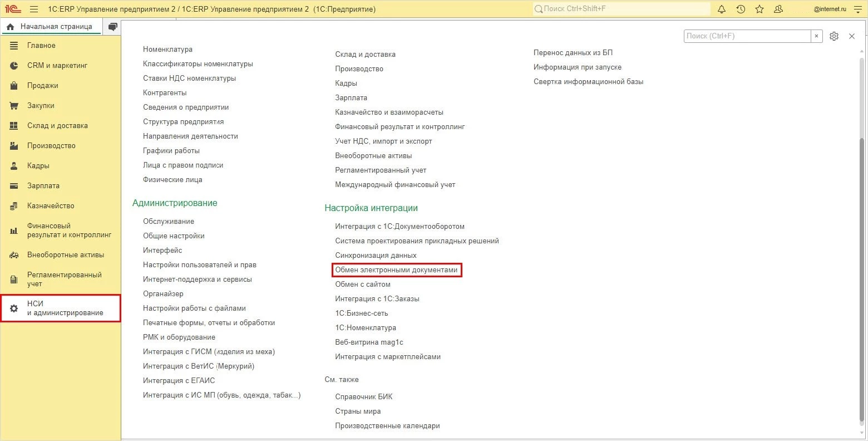Open the CRM и маркетинг section

pyautogui.click(x=61, y=66)
